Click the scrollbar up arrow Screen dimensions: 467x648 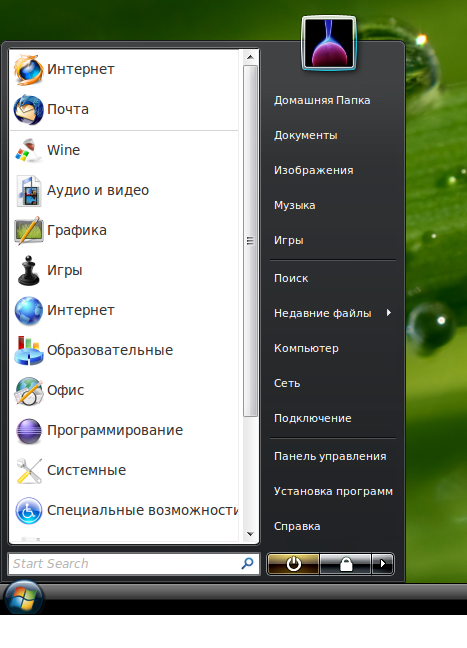click(250, 57)
